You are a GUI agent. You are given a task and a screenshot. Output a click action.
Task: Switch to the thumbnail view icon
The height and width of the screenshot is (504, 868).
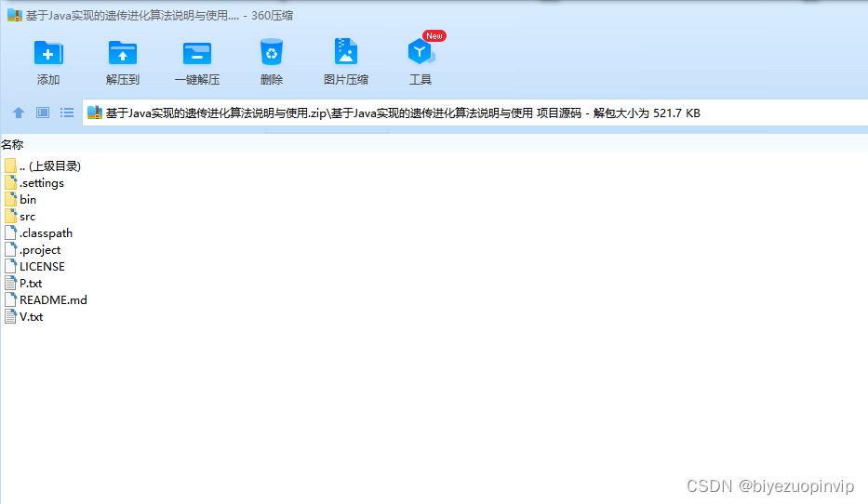(x=43, y=113)
